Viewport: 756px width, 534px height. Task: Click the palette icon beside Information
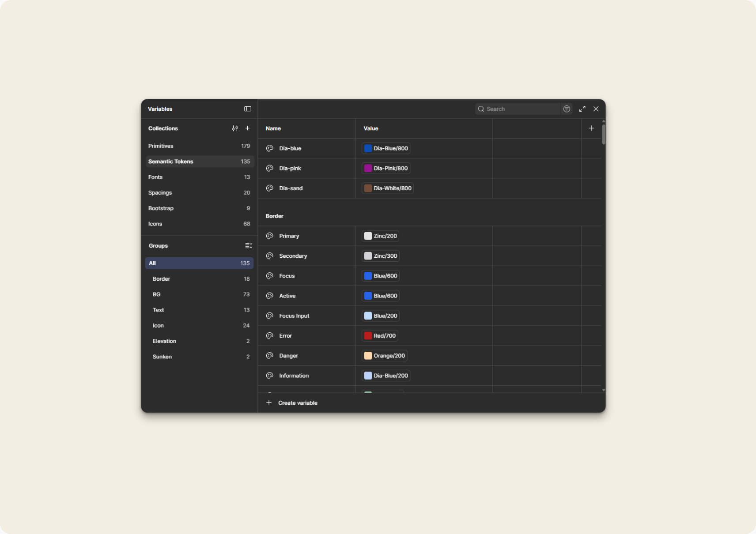coord(270,376)
